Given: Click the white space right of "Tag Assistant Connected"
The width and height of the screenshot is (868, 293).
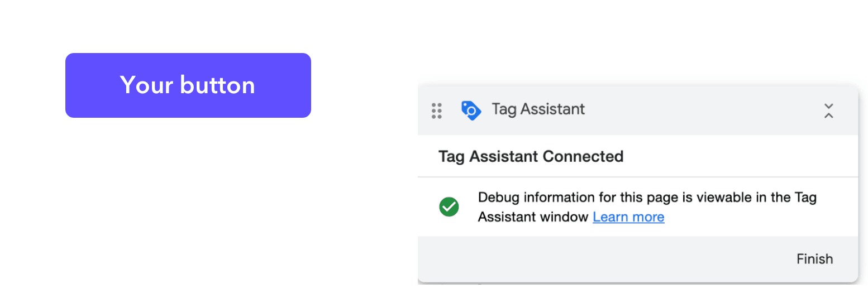Looking at the screenshot, I should click(x=737, y=156).
